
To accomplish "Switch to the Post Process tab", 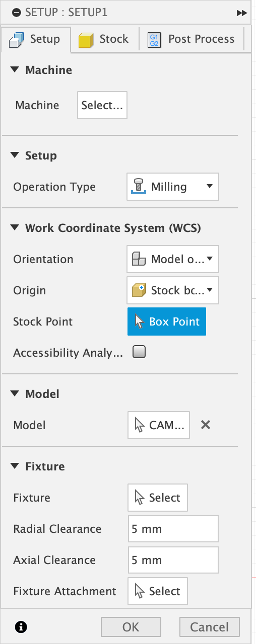I will 192,39.
